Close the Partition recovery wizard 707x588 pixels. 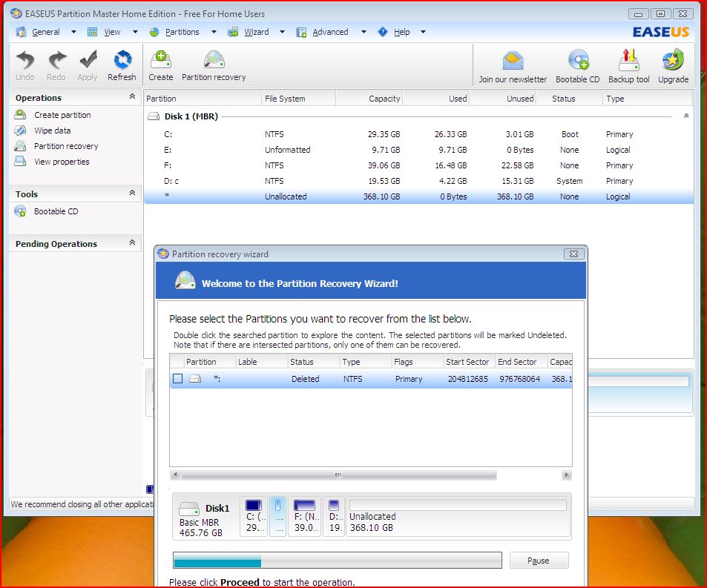[573, 254]
